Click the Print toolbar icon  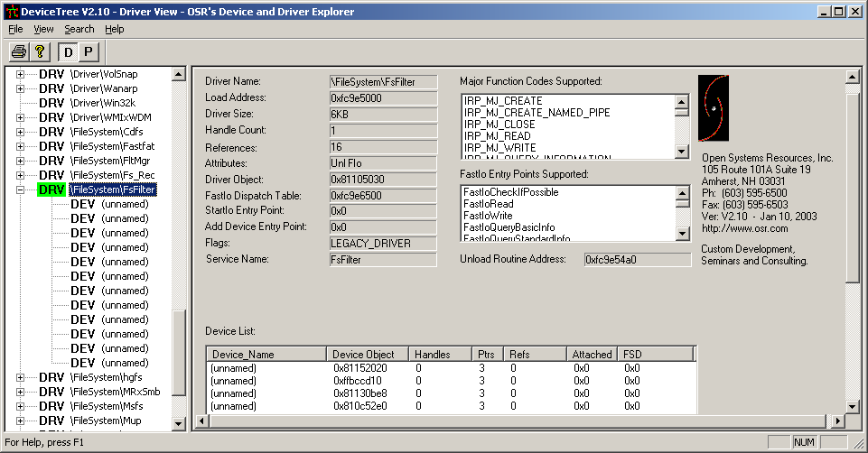click(x=19, y=52)
